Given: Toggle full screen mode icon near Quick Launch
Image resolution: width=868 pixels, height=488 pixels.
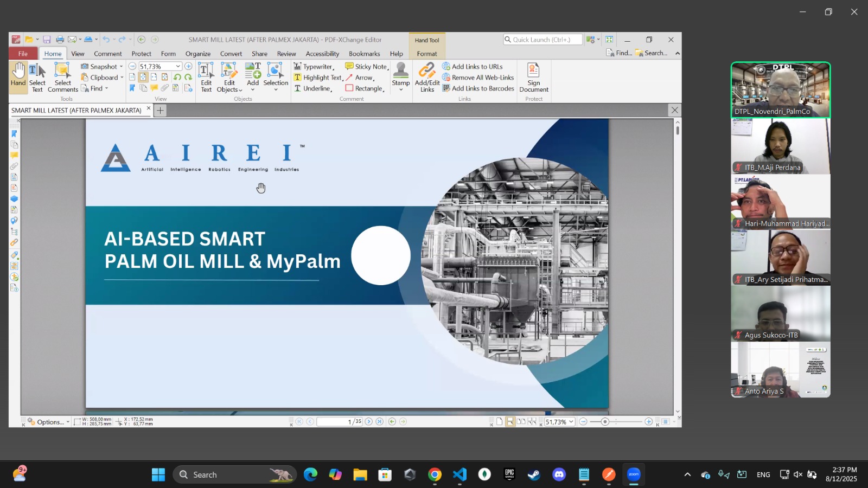Looking at the screenshot, I should click(x=609, y=40).
